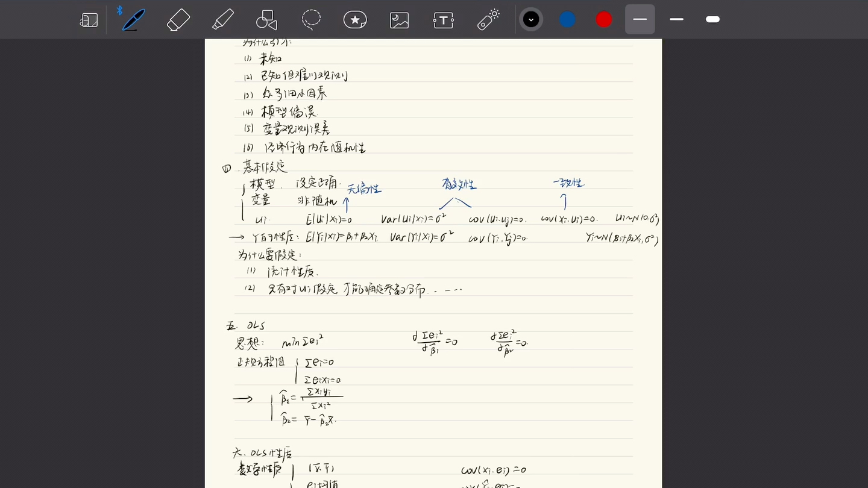Select the Lasso selection tool
Image resolution: width=868 pixels, height=488 pixels.
pos(311,19)
